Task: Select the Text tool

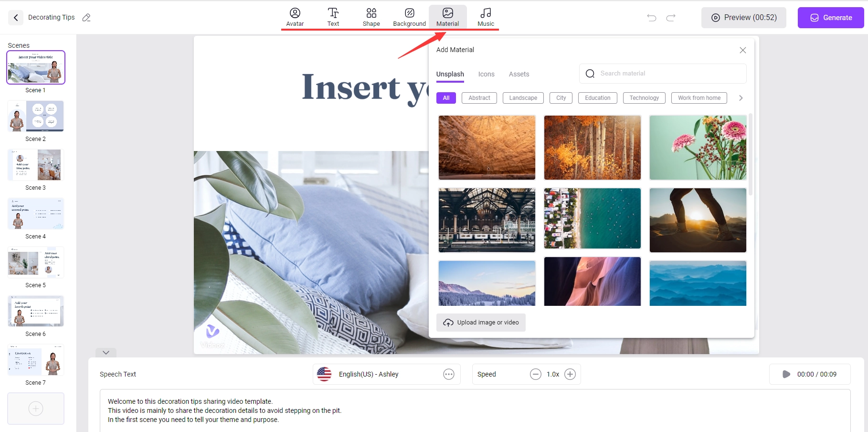Action: click(x=333, y=17)
